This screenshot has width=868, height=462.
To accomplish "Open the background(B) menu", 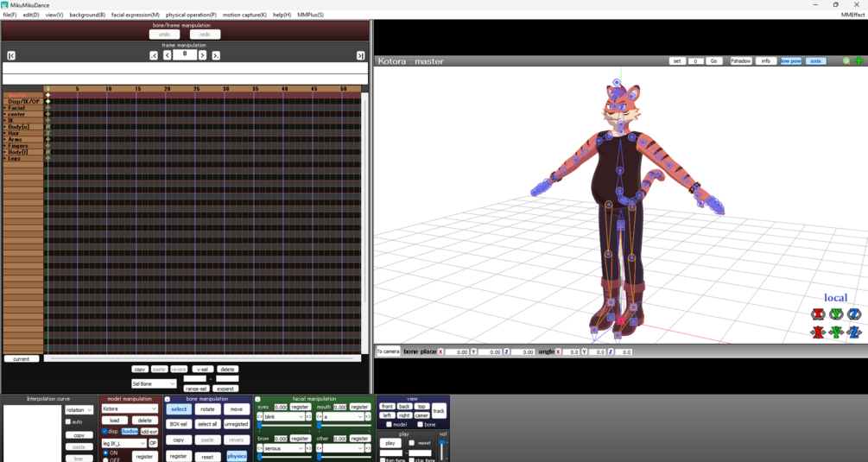I will [x=87, y=15].
